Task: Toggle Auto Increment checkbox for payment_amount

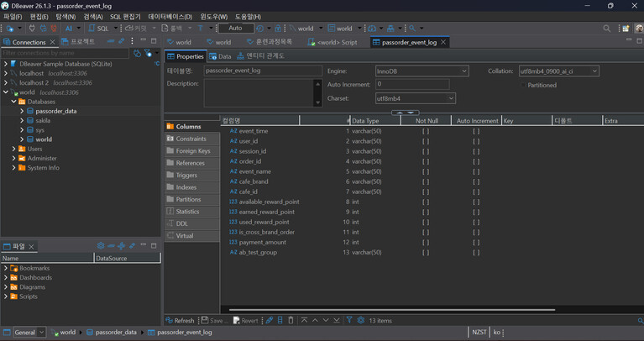Action: coord(476,243)
